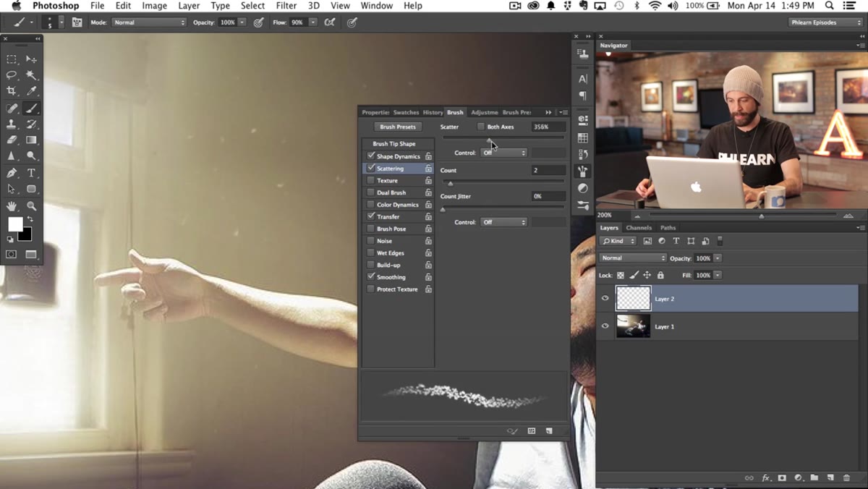Select the Rounded Rectangle shape tool

(x=31, y=190)
